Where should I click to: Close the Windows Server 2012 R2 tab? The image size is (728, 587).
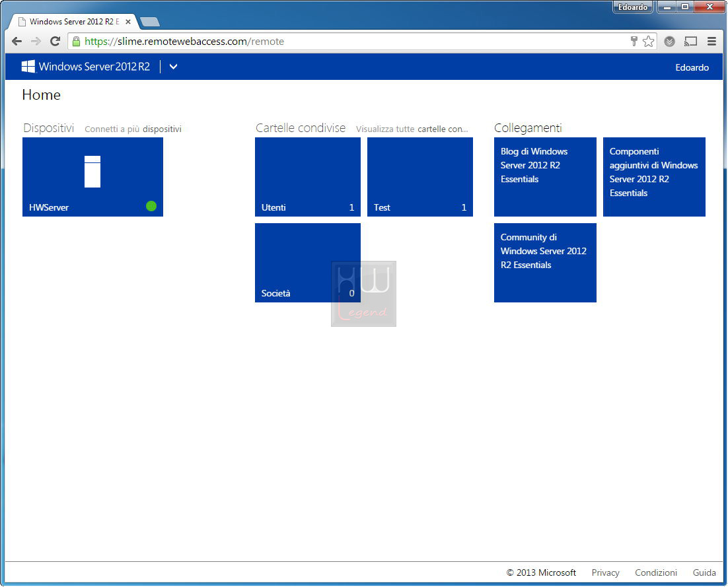point(128,22)
